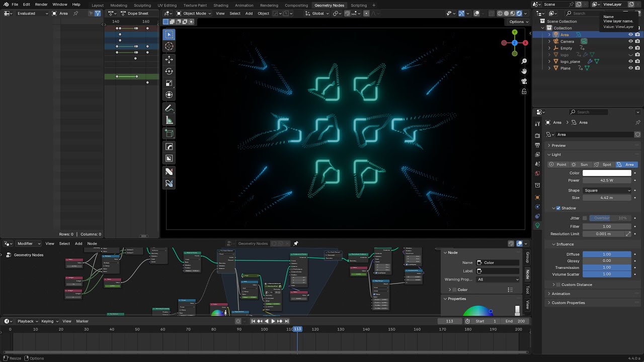
Task: Open the timeline Marker menu
Action: pos(82,321)
